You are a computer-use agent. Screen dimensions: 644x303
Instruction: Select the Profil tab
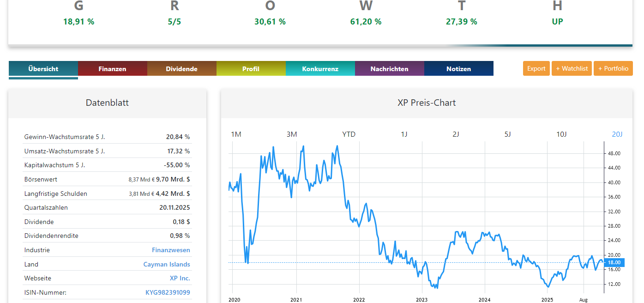point(251,68)
